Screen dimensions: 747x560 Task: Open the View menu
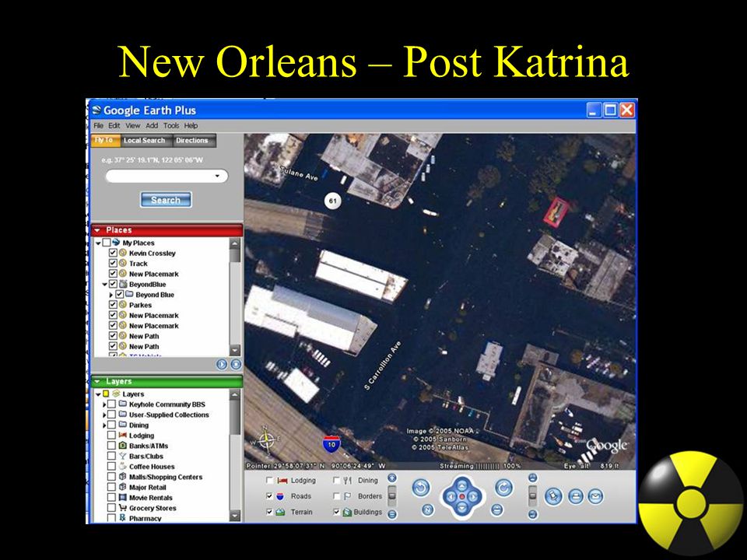(x=133, y=126)
